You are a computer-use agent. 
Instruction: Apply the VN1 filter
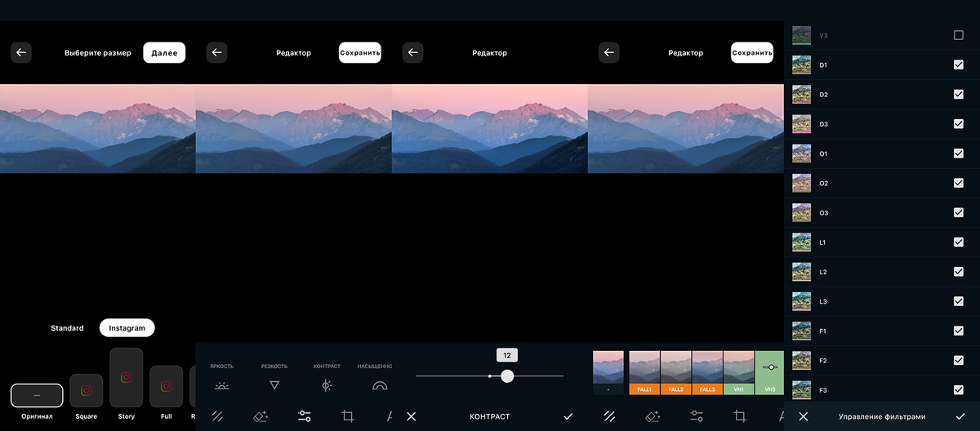click(x=739, y=373)
